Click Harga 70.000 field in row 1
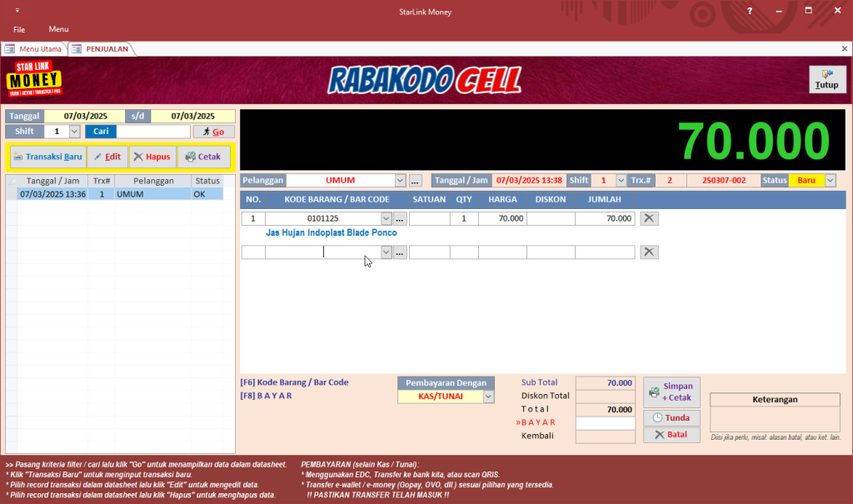The height and width of the screenshot is (504, 853). (502, 218)
